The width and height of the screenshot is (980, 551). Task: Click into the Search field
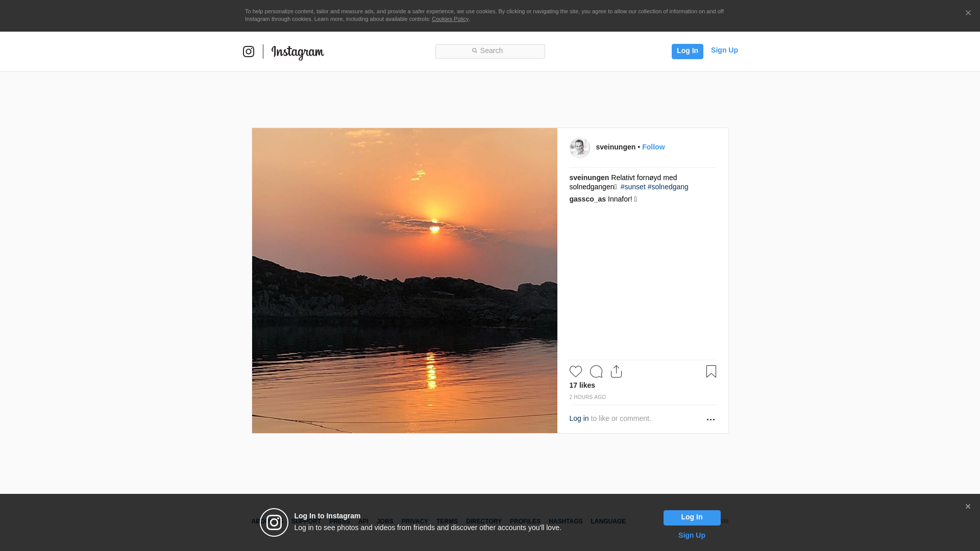[x=490, y=51]
